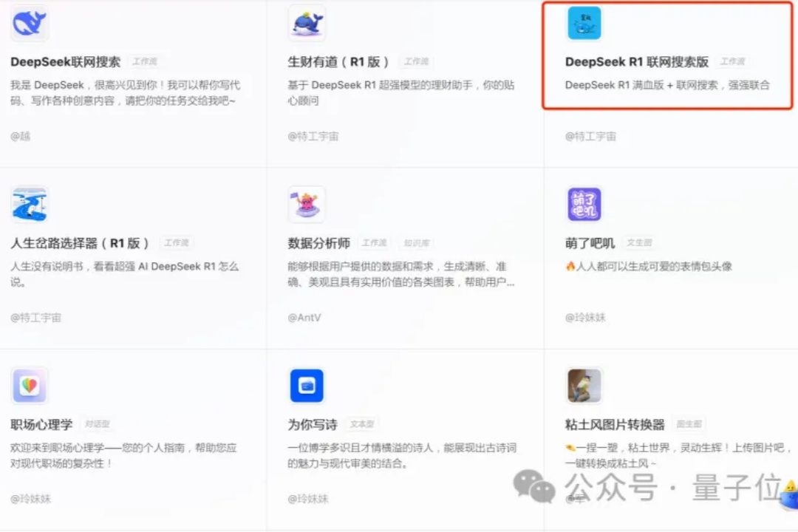Open the 数据分析师 title
This screenshot has width=798, height=532.
click(x=319, y=243)
